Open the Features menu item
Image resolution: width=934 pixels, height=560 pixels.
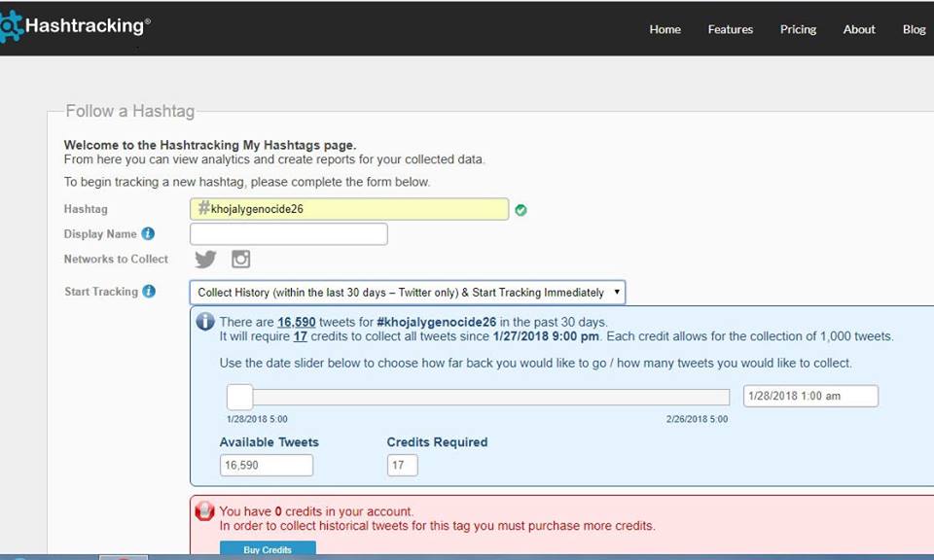tap(731, 29)
